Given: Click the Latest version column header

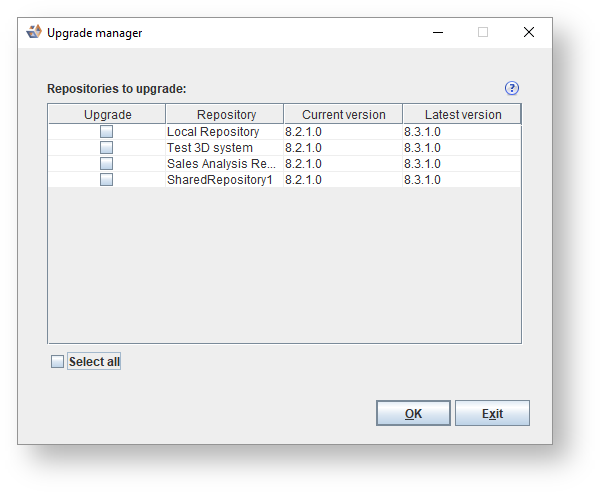Looking at the screenshot, I should 462,115.
